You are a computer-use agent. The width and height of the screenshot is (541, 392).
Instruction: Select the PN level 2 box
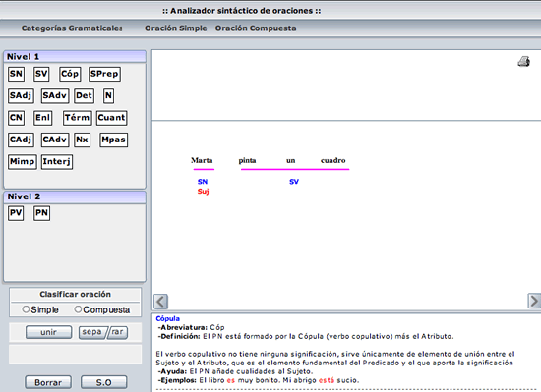tap(41, 213)
